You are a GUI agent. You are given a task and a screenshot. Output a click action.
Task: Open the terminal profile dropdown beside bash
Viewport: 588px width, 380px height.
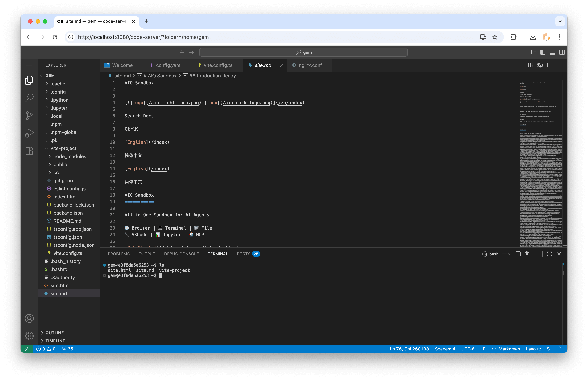pyautogui.click(x=510, y=254)
